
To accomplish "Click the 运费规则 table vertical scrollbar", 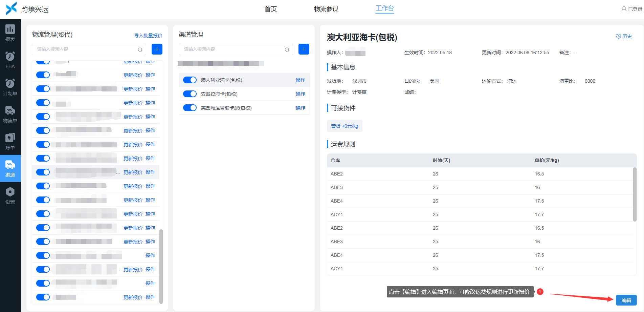I will [x=635, y=194].
